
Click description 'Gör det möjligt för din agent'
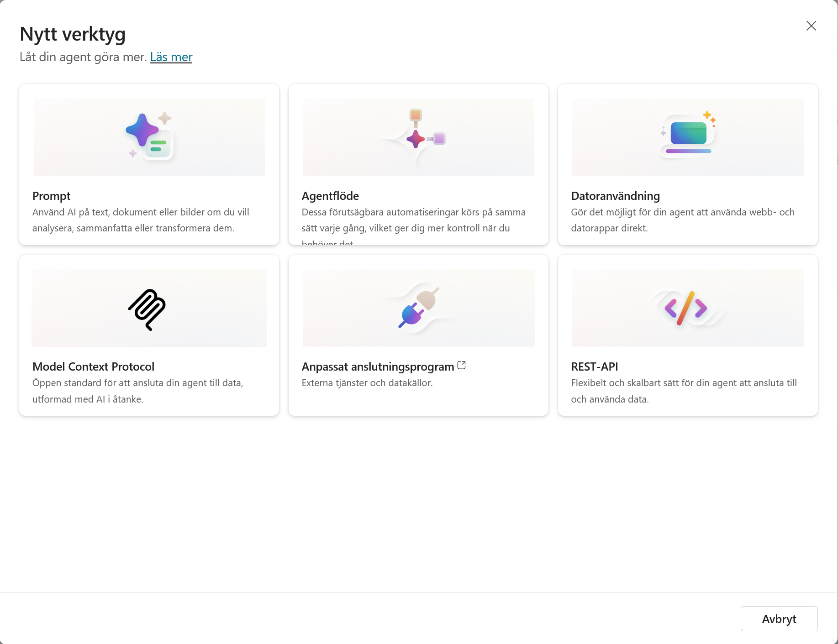pos(683,220)
